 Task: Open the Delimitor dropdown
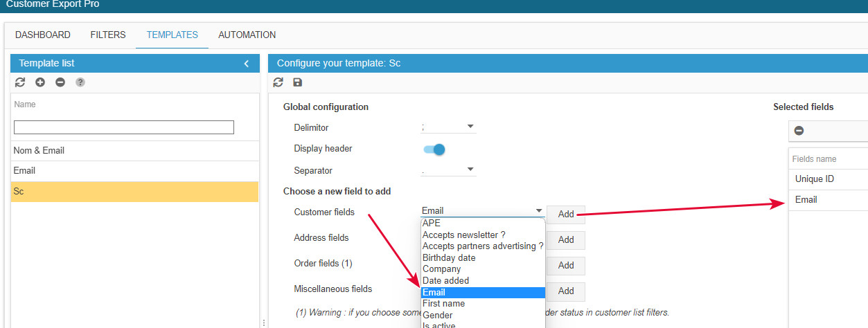click(x=448, y=127)
